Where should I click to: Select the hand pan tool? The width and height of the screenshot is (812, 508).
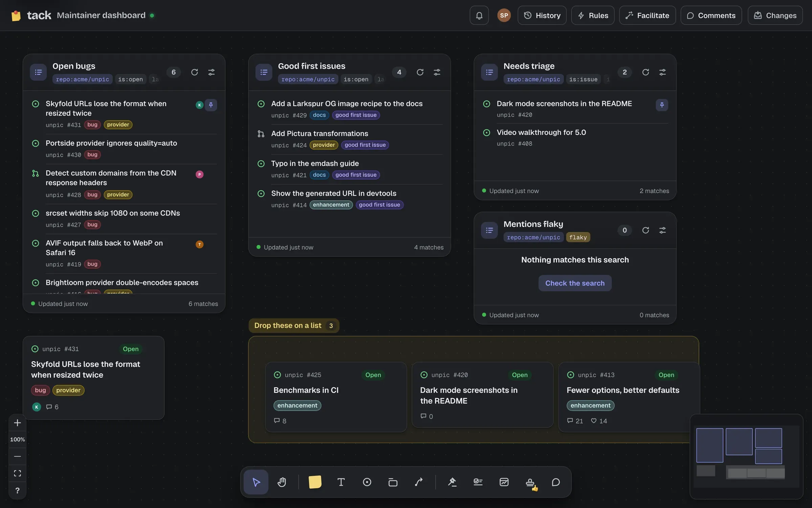282,482
